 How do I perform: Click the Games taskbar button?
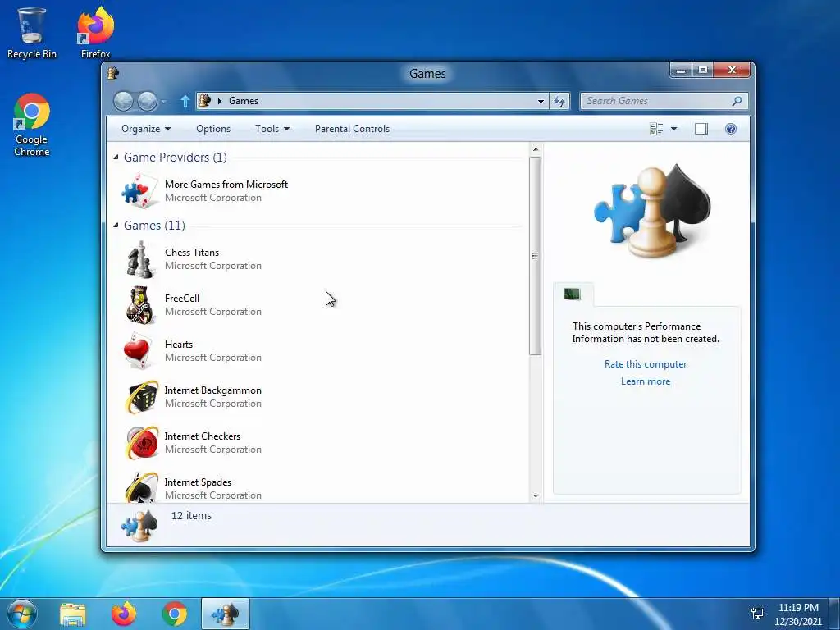click(226, 614)
